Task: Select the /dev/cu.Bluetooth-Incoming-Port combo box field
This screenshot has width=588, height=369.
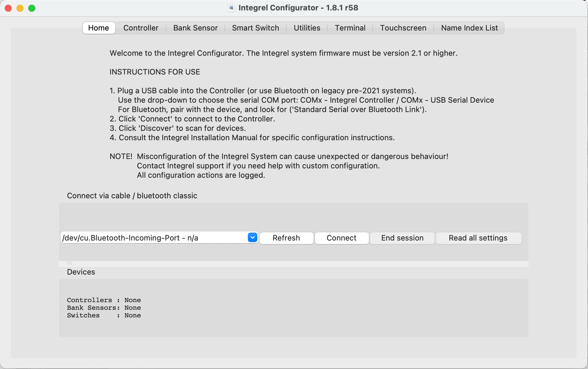Action: click(159, 238)
